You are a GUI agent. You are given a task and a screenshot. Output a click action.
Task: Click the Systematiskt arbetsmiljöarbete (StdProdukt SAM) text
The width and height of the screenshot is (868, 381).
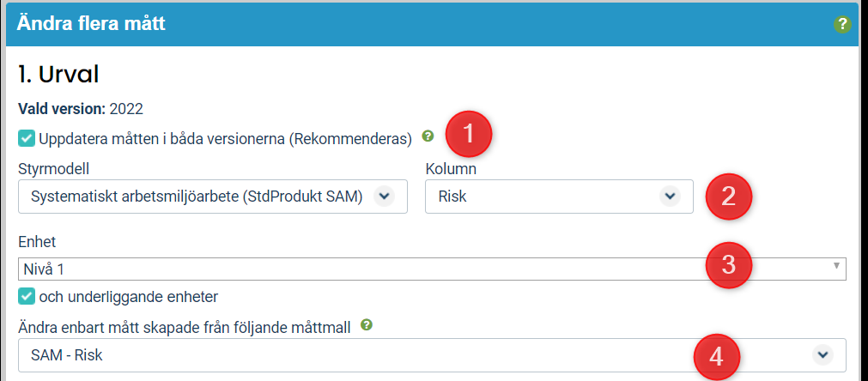197,197
